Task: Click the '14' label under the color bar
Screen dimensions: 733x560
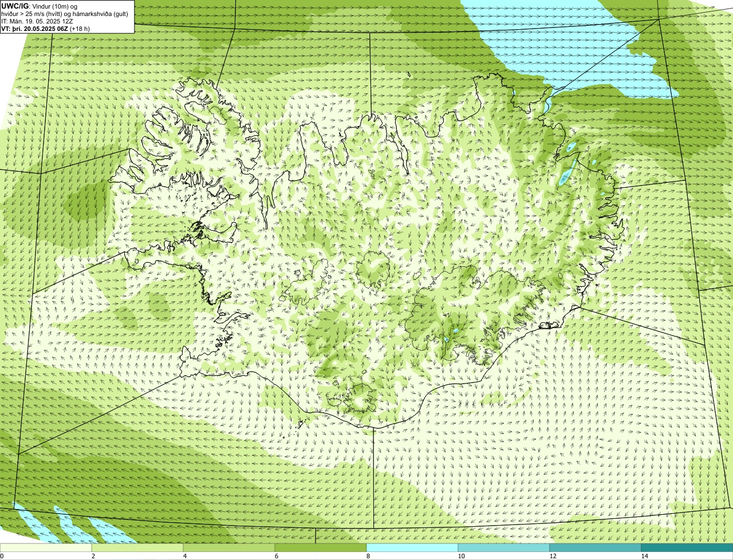Action: pyautogui.click(x=644, y=556)
